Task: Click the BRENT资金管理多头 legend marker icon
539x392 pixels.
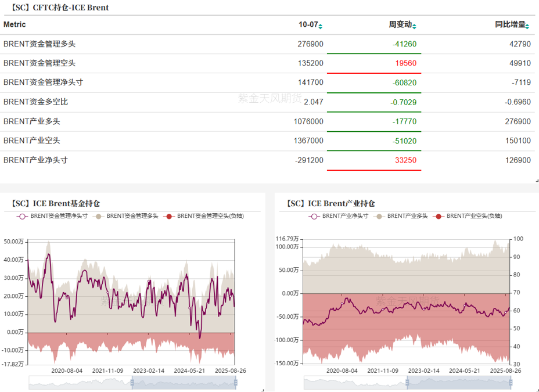Action: click(x=99, y=216)
